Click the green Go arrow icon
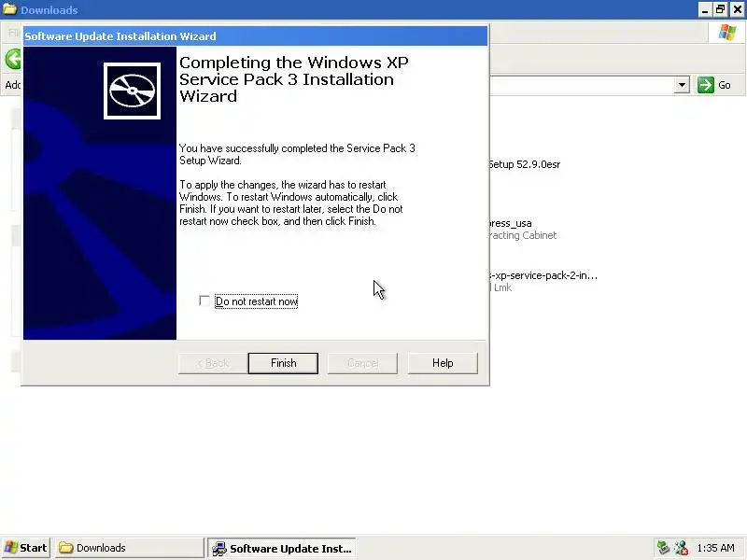This screenshot has width=747, height=560. point(706,85)
